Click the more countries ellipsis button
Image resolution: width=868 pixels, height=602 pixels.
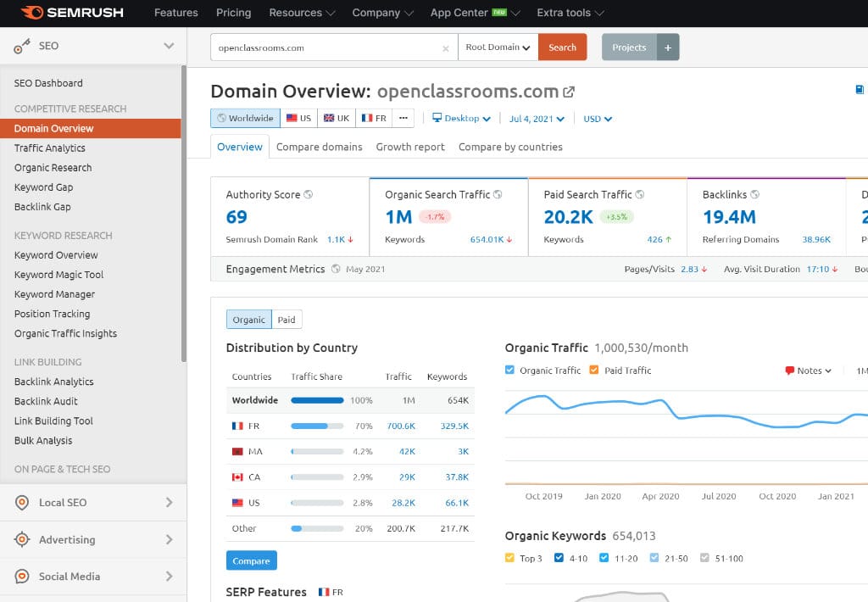[403, 118]
